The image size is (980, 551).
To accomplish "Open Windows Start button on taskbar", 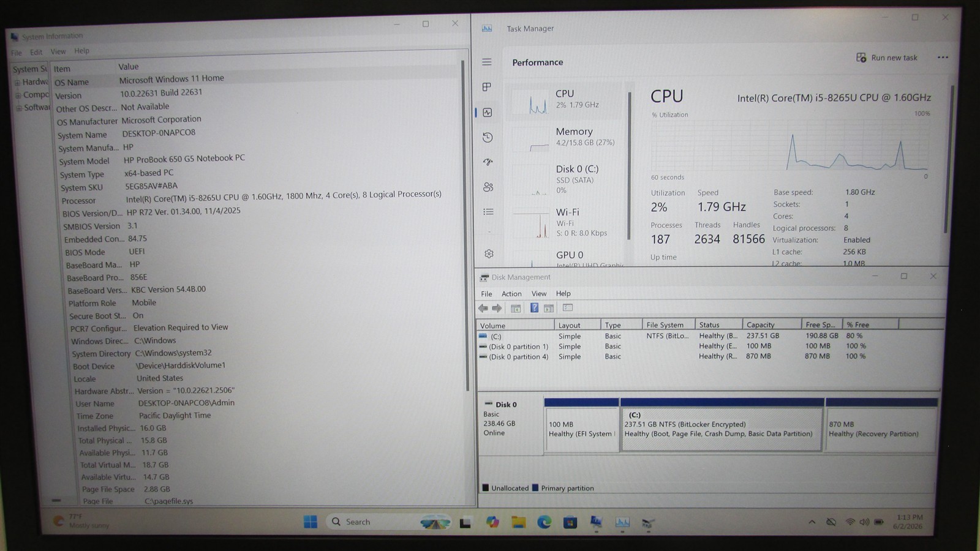I will 311,522.
